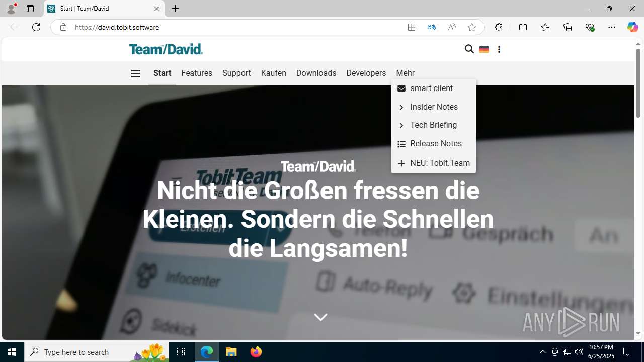Launch the Copilot sidebar icon
The width and height of the screenshot is (644, 362).
[x=632, y=27]
